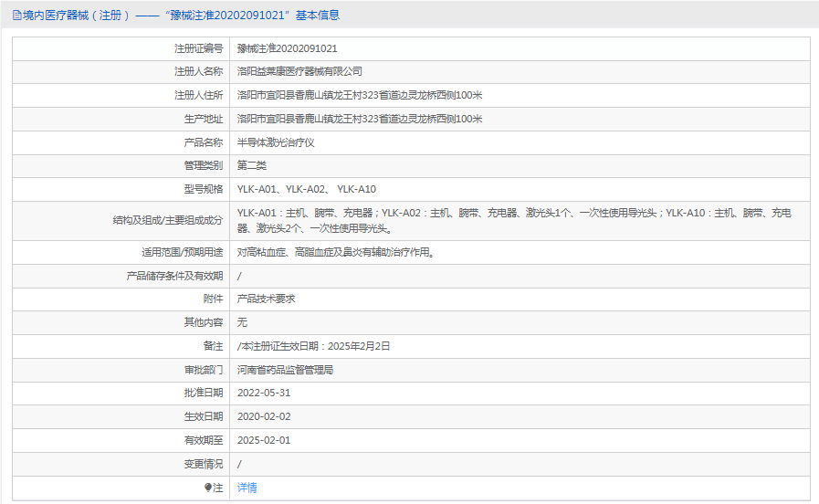Click effective date 2020-02-02
The image size is (819, 504).
pos(264,416)
